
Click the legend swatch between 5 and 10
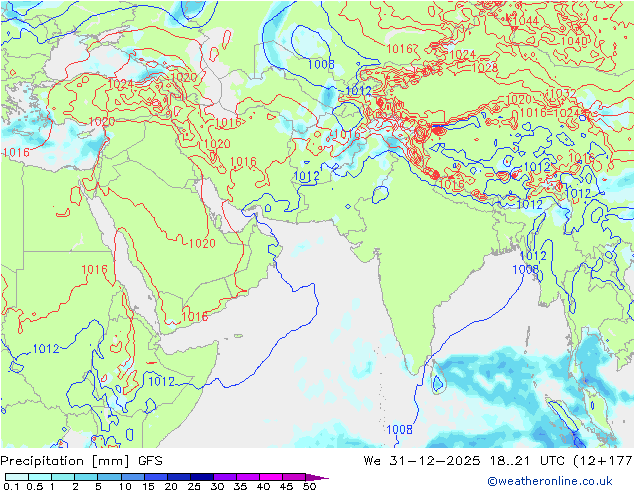pos(109,477)
